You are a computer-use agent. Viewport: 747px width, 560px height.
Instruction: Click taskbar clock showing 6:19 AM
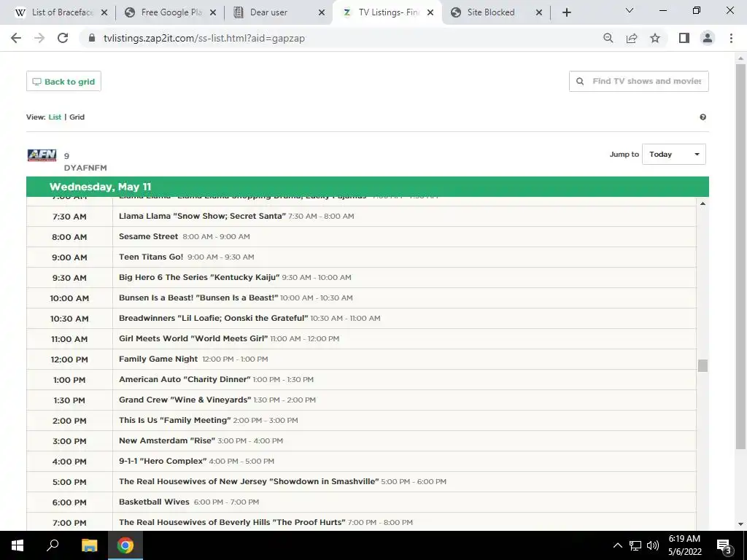point(684,545)
